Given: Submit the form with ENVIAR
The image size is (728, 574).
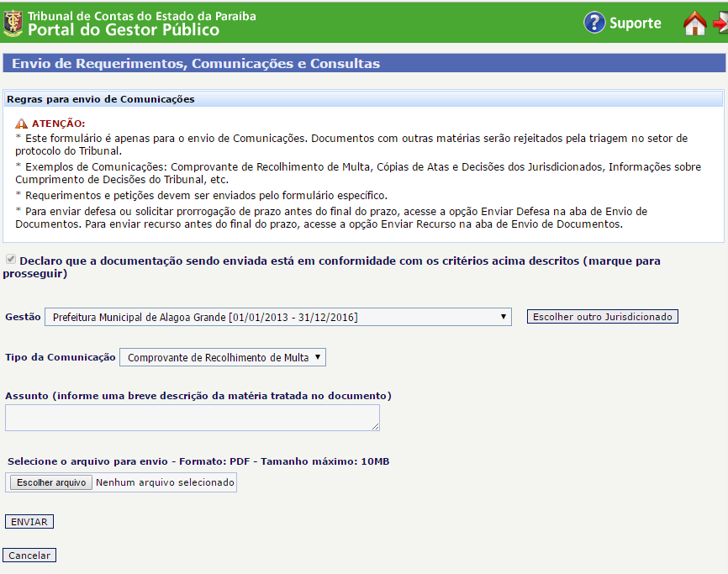Looking at the screenshot, I should tap(29, 522).
